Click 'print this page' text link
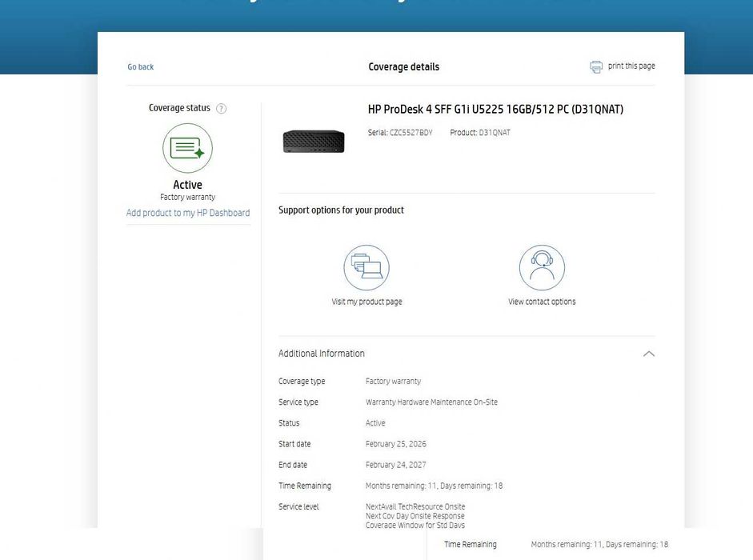Viewport: 753px width, 560px height. click(x=631, y=66)
